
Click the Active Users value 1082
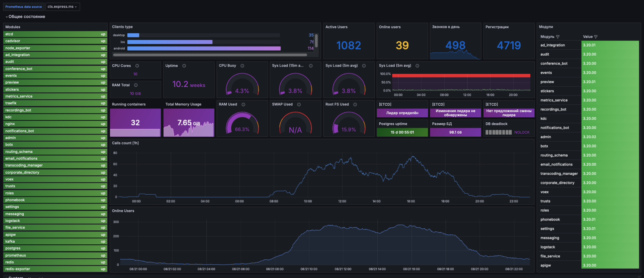tap(349, 45)
